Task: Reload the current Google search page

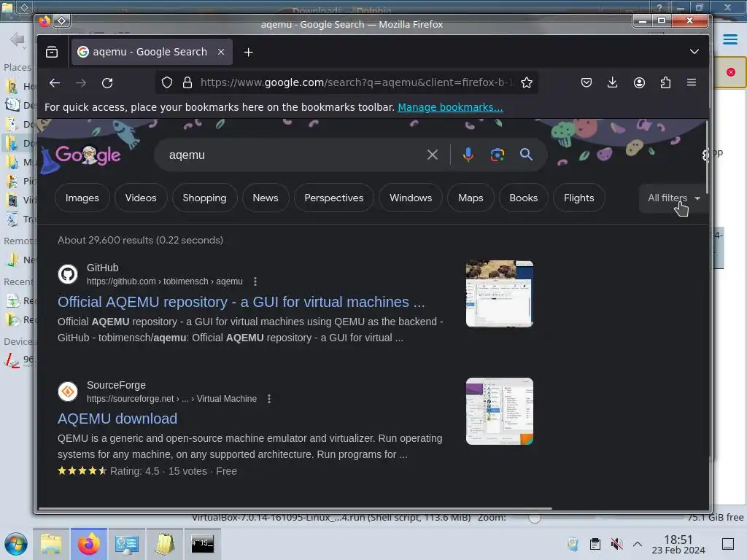Action: click(x=107, y=83)
